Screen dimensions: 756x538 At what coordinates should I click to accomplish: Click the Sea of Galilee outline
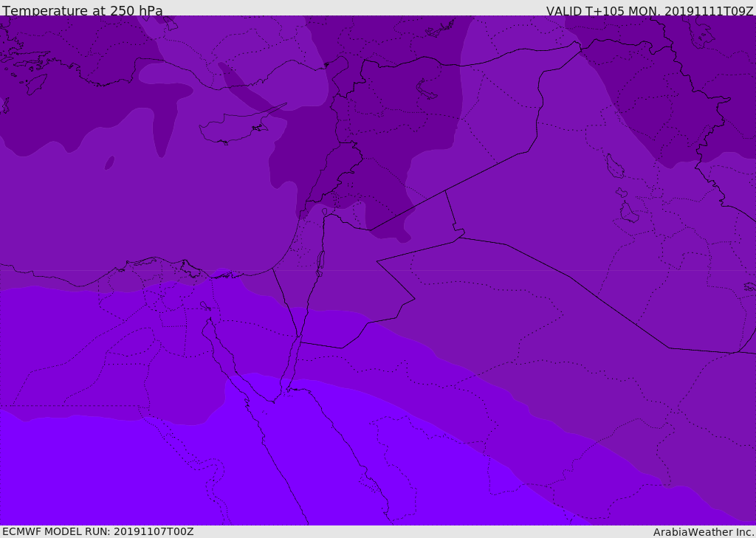tap(325, 212)
